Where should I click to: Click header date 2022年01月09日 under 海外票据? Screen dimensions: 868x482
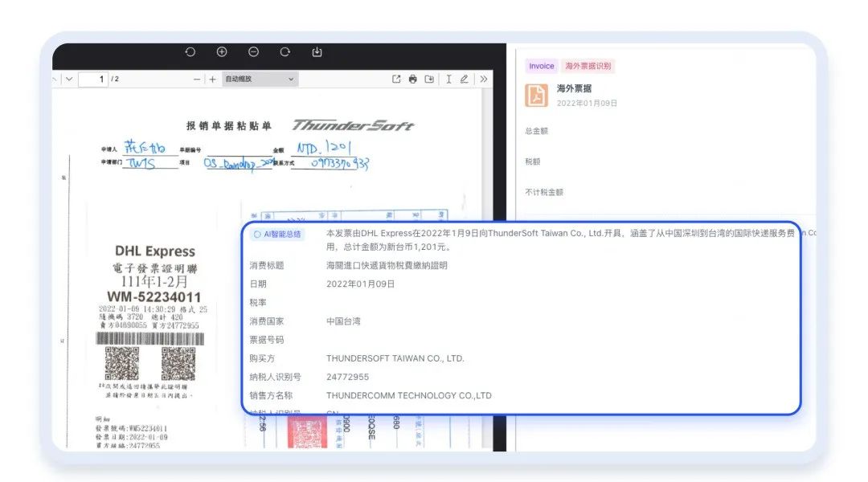tap(587, 103)
